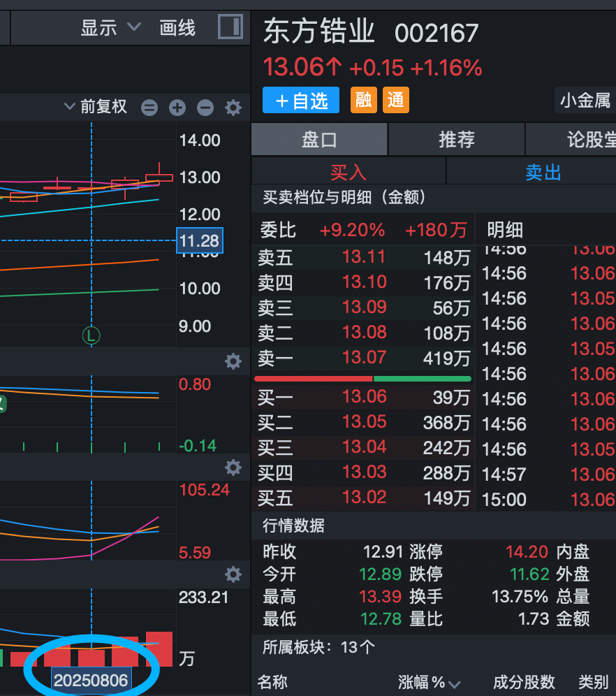Toggle the side panel layout icon
The image size is (616, 696).
pos(230,27)
